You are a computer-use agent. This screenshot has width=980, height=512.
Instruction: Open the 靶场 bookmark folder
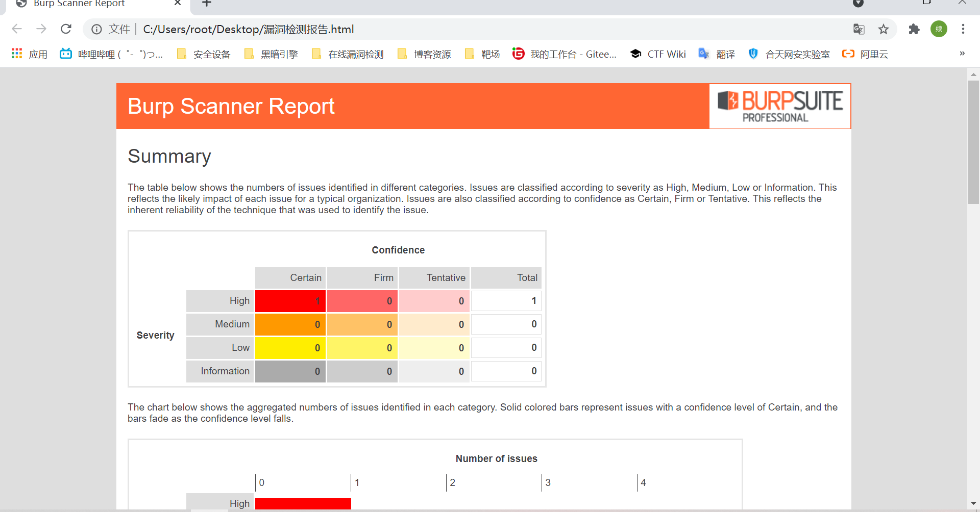[482, 54]
